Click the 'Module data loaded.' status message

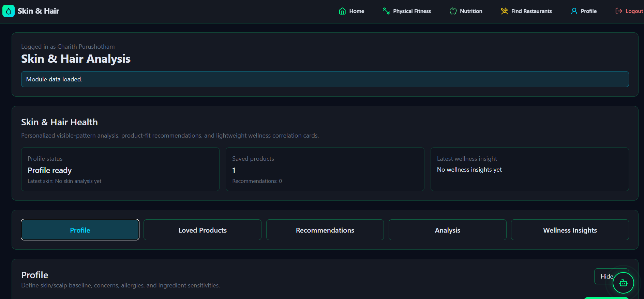click(x=325, y=79)
